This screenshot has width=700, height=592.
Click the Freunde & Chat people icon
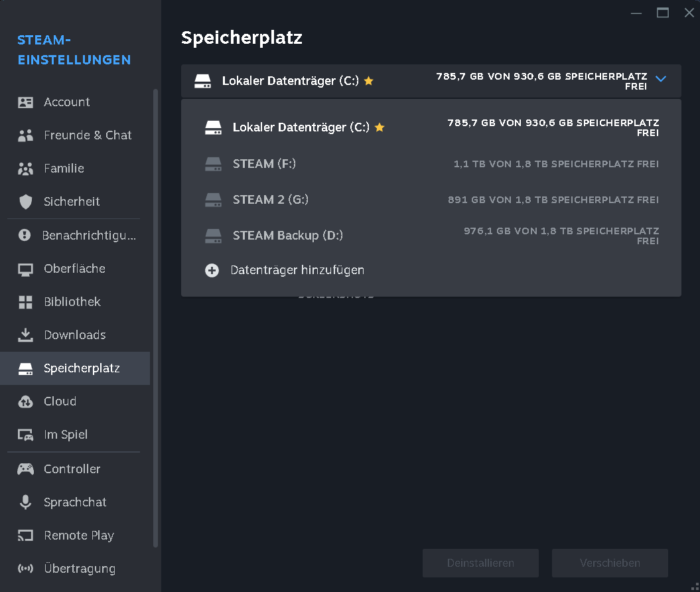point(25,135)
